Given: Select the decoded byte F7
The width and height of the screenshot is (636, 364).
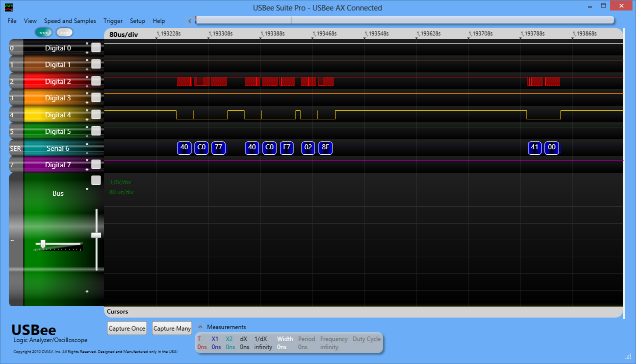Looking at the screenshot, I should click(x=286, y=147).
